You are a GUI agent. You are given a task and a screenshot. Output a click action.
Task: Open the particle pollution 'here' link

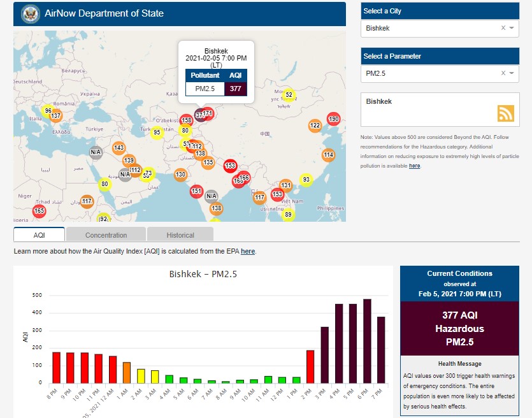coord(414,166)
